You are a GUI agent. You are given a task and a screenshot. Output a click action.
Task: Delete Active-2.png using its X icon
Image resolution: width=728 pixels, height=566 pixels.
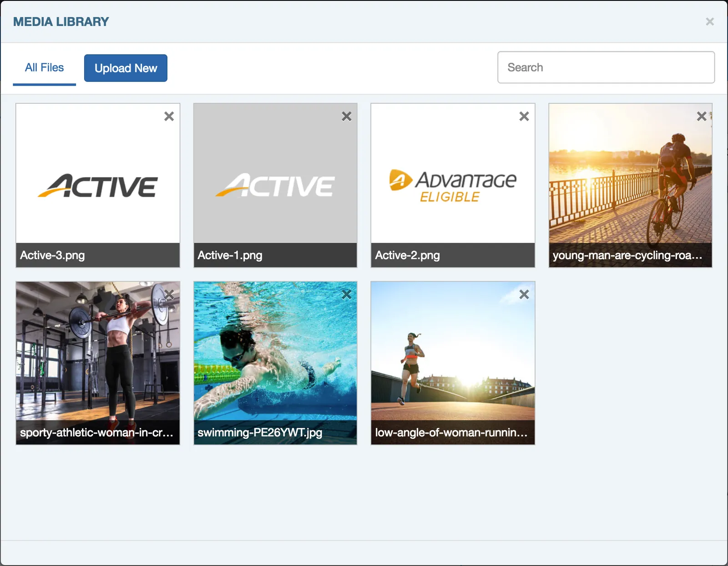524,117
